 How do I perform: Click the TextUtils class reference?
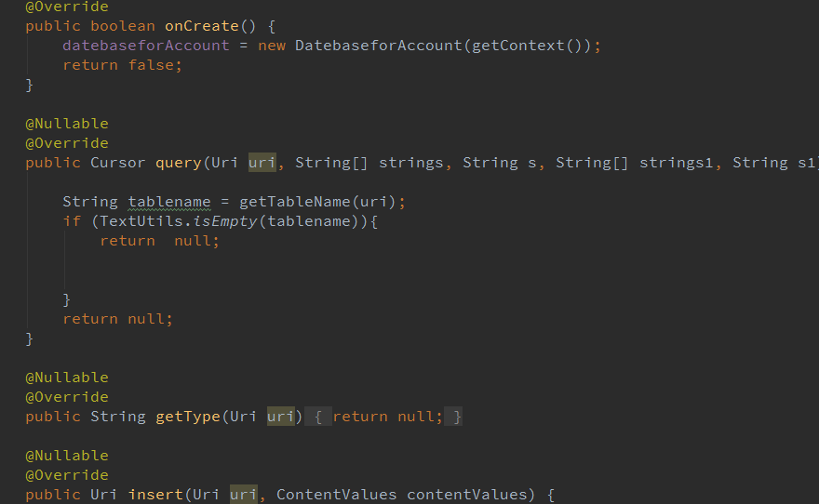(141, 221)
